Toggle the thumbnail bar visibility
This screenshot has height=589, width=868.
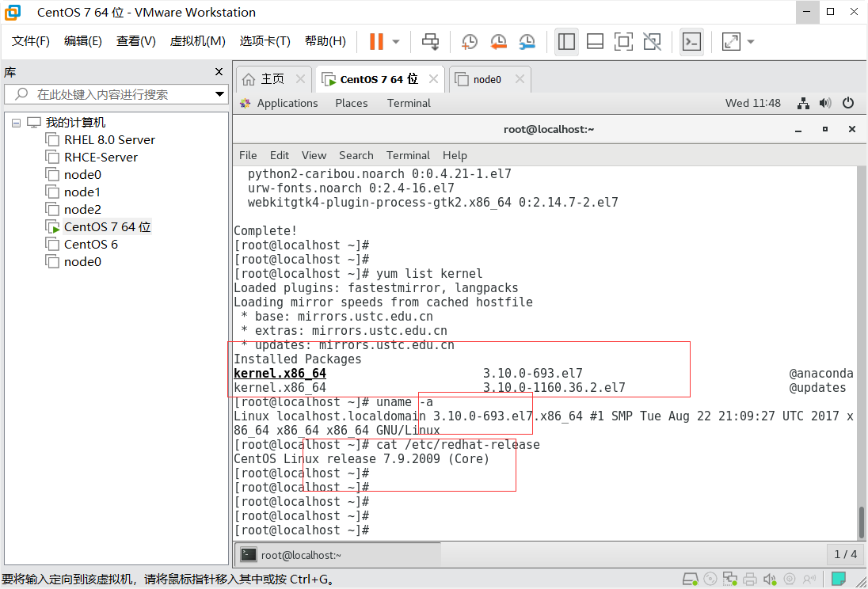(594, 41)
